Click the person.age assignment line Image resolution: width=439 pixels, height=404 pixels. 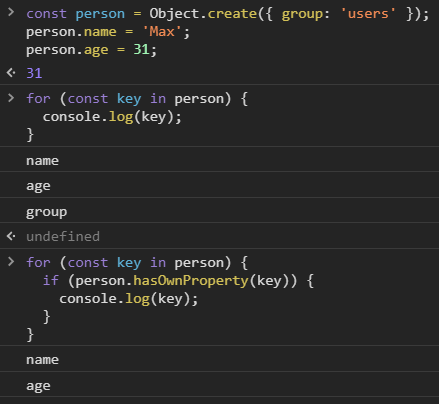click(x=92, y=50)
